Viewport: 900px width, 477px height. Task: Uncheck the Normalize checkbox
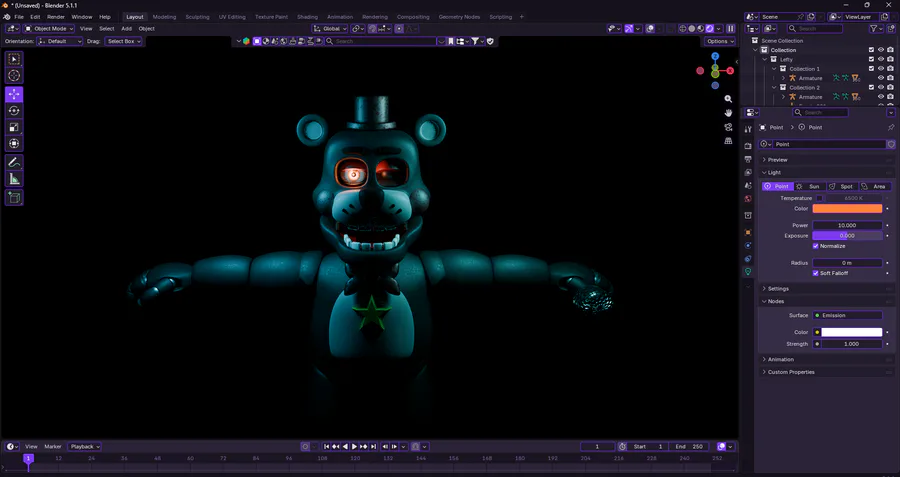point(816,246)
